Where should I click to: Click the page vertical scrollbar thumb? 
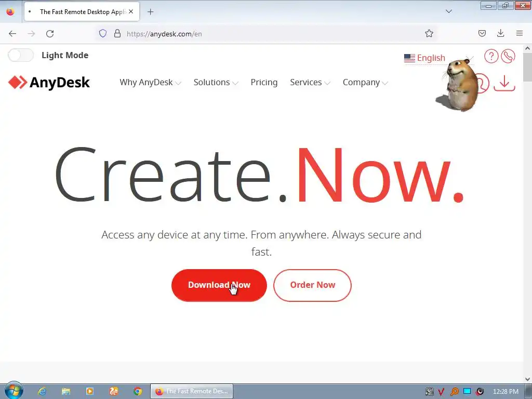527,67
